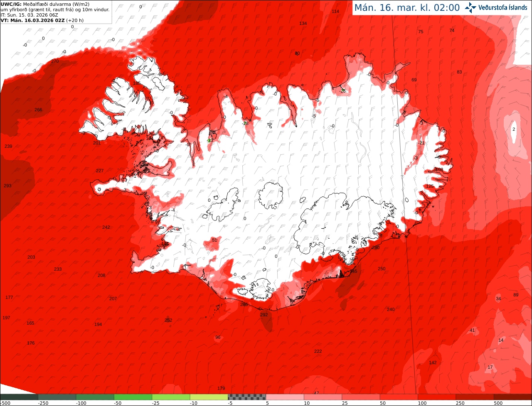Click the map value 177

[9, 297]
